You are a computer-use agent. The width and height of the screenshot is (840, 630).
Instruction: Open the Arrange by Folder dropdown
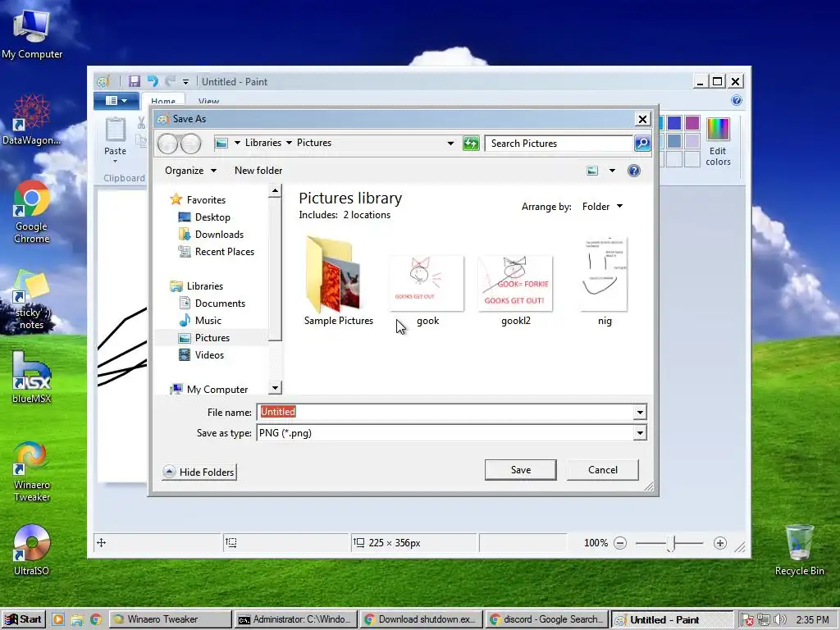pyautogui.click(x=603, y=206)
